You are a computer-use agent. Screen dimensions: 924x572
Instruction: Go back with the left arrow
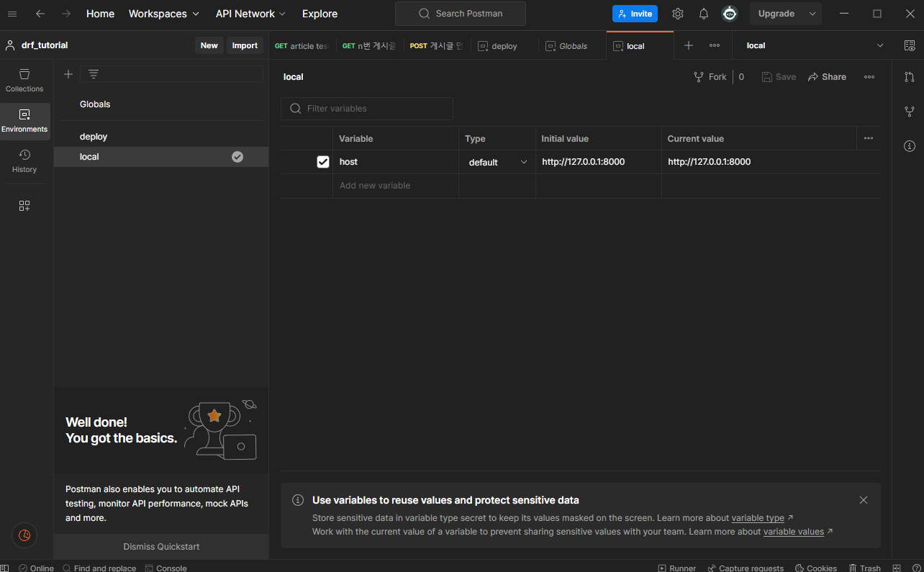40,14
